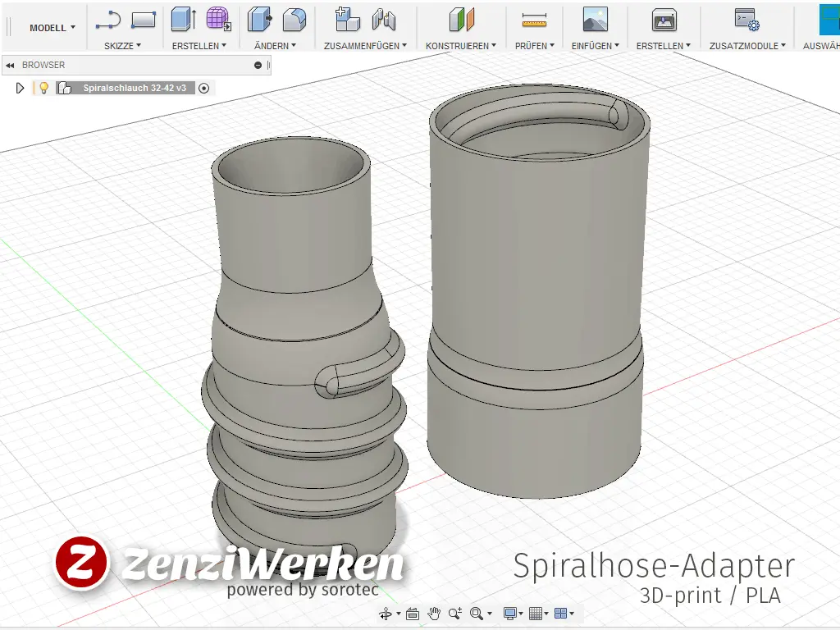Open the Grid and Snaps dropdown arrow
This screenshot has width=840, height=630.
click(x=546, y=614)
